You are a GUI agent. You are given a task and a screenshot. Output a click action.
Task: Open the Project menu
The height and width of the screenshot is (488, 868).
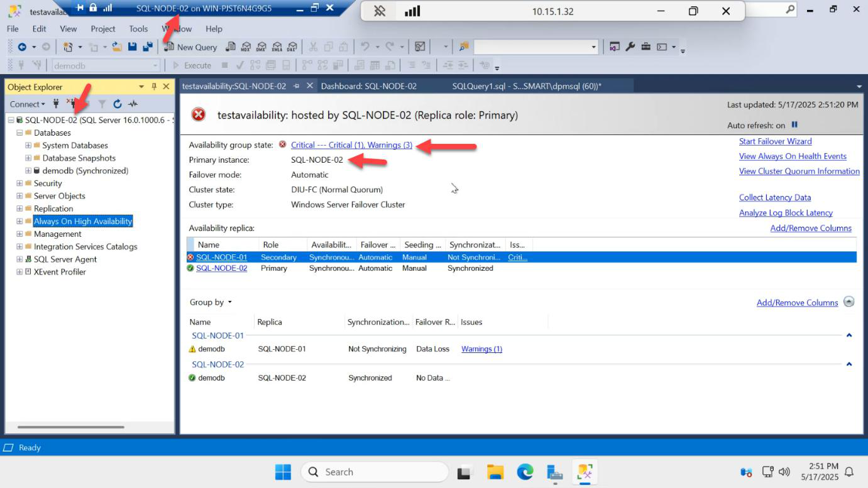(x=103, y=29)
